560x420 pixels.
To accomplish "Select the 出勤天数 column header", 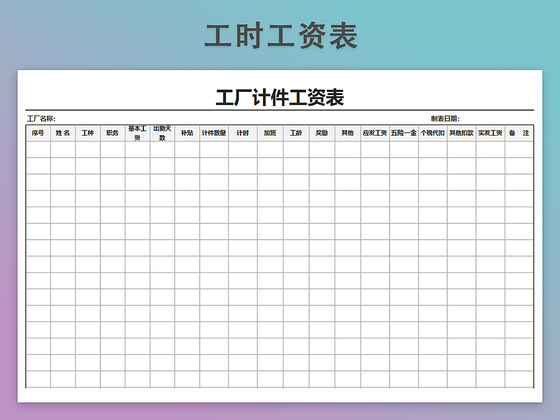I will [162, 133].
